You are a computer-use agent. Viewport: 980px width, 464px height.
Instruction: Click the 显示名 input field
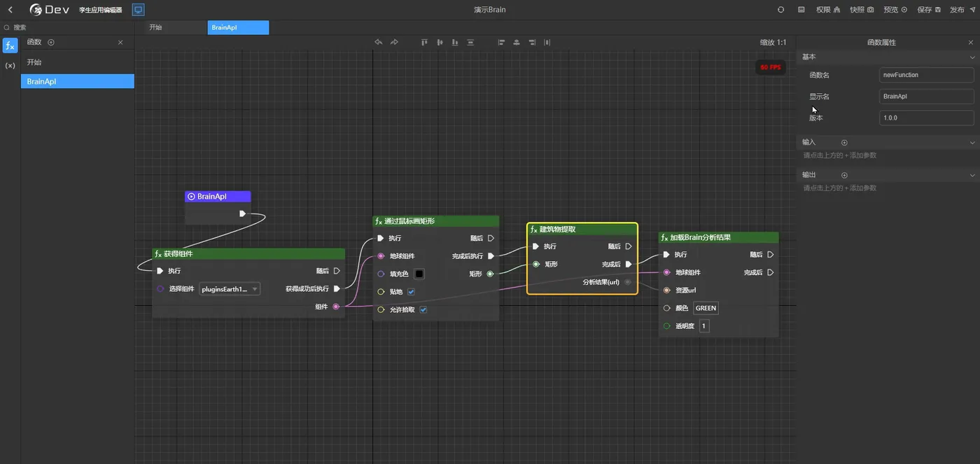click(x=926, y=97)
